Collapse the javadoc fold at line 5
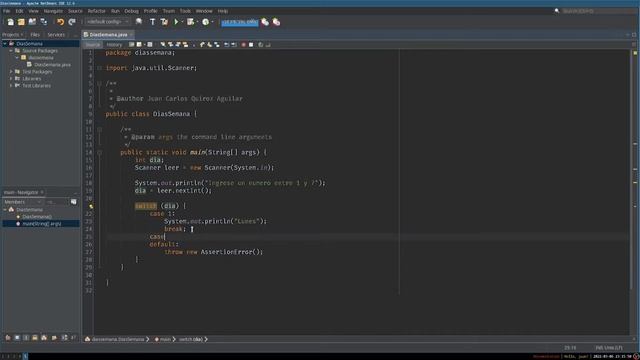This screenshot has width=640, height=360. pos(100,84)
